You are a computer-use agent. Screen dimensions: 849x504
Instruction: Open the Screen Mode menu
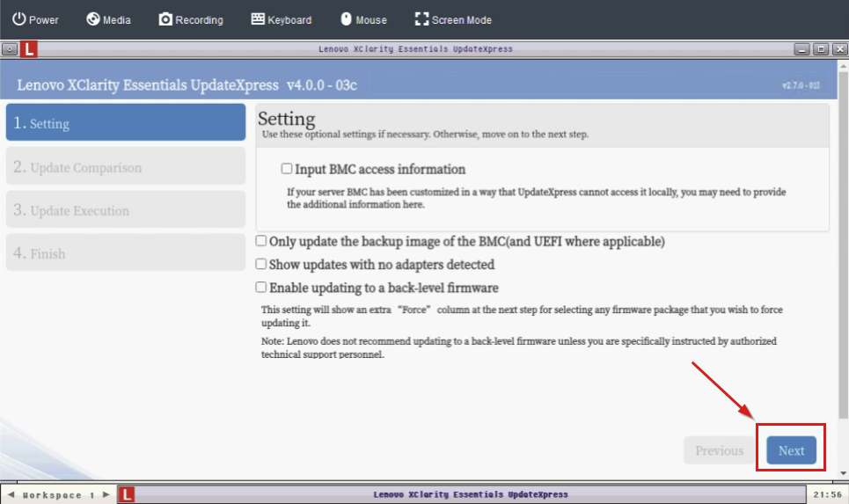tap(453, 19)
